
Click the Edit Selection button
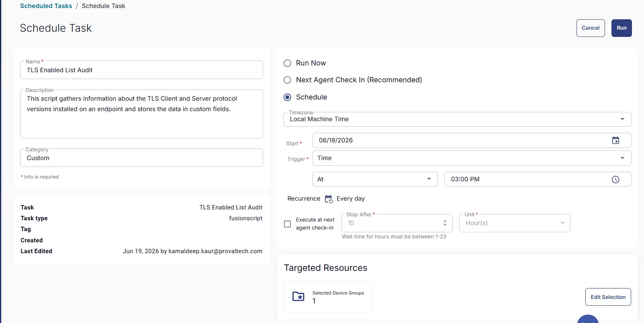pyautogui.click(x=608, y=297)
